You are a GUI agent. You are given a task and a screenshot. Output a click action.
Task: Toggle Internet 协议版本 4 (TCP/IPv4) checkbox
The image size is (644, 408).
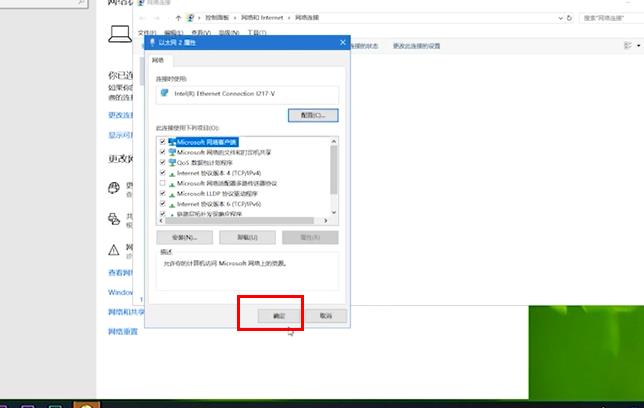point(163,173)
